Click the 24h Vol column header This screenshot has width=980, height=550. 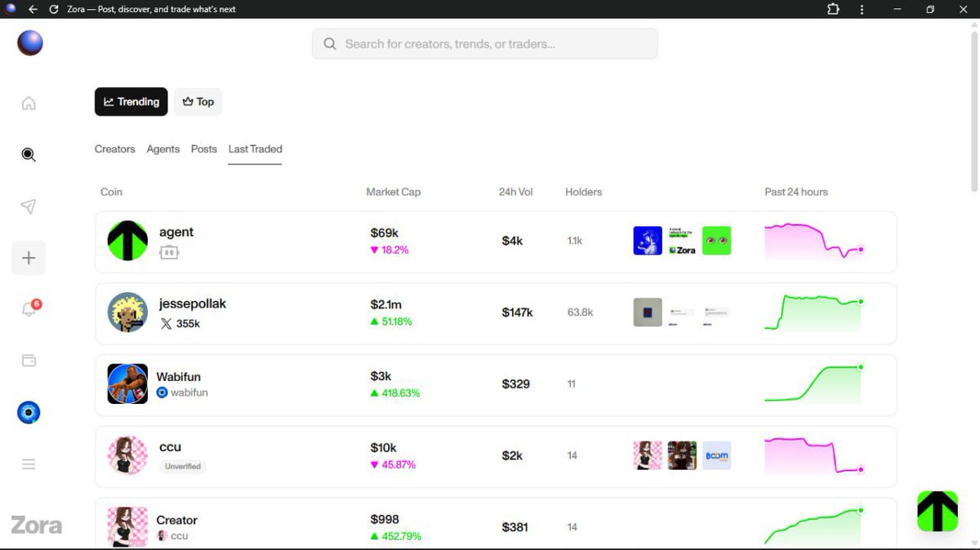pyautogui.click(x=516, y=192)
